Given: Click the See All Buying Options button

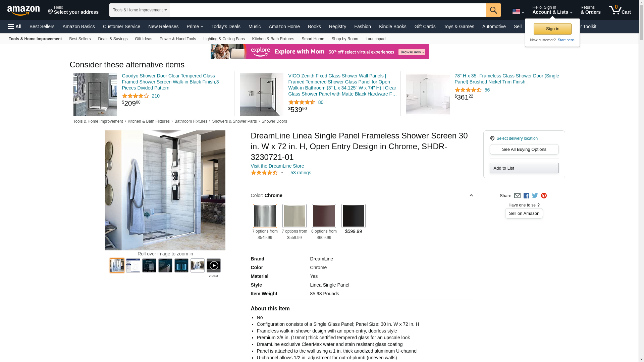Looking at the screenshot, I should [x=524, y=149].
